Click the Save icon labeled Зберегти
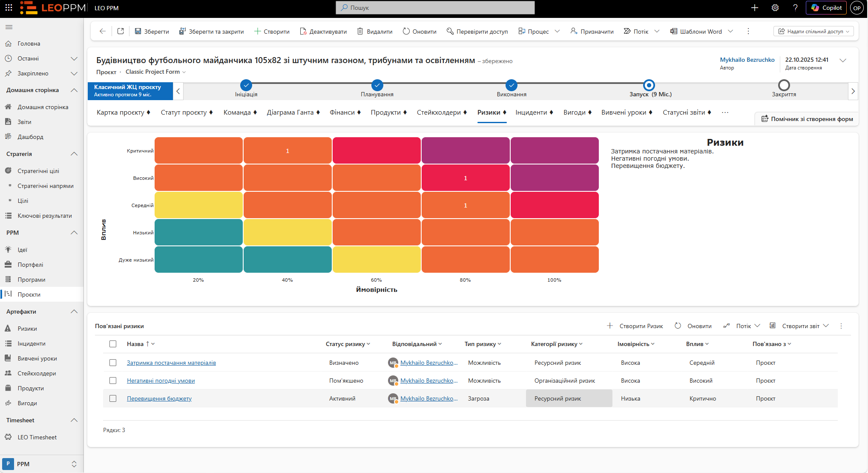The image size is (868, 473). click(138, 31)
